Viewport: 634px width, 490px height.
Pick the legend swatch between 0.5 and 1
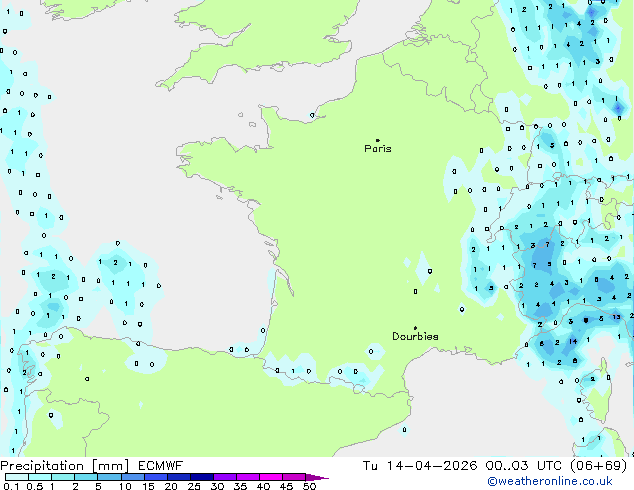click(40, 477)
